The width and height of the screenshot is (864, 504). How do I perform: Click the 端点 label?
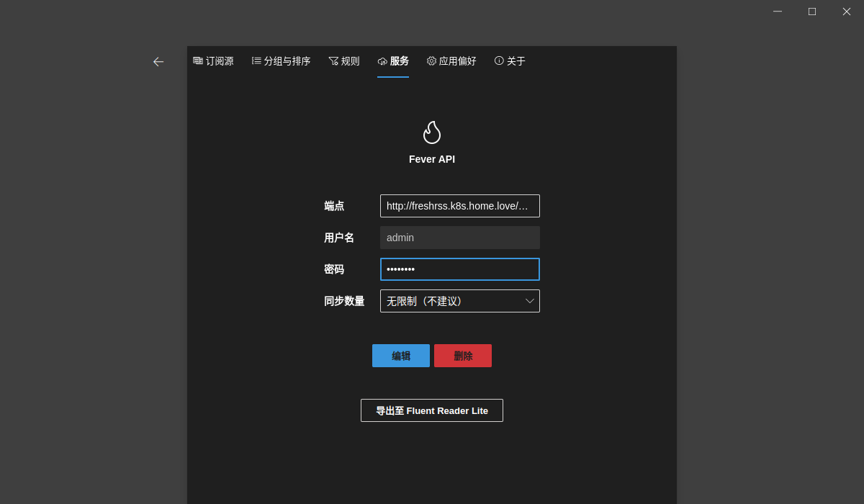pyautogui.click(x=334, y=206)
